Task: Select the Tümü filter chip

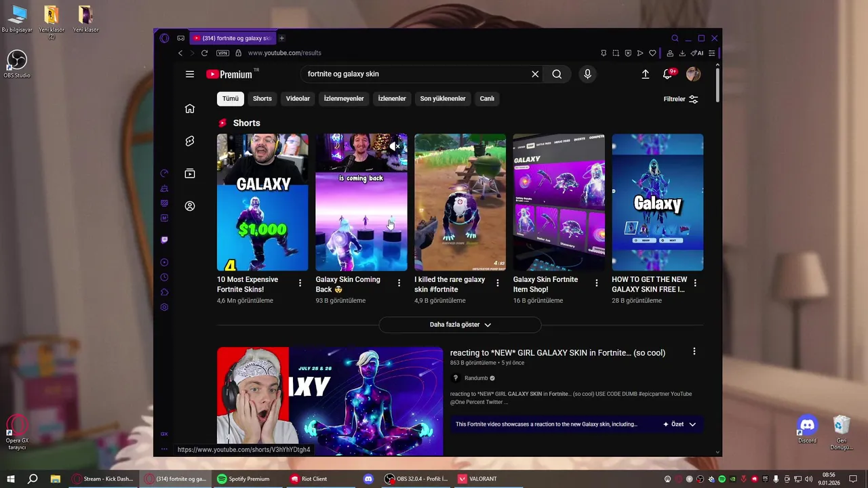Action: (x=231, y=99)
